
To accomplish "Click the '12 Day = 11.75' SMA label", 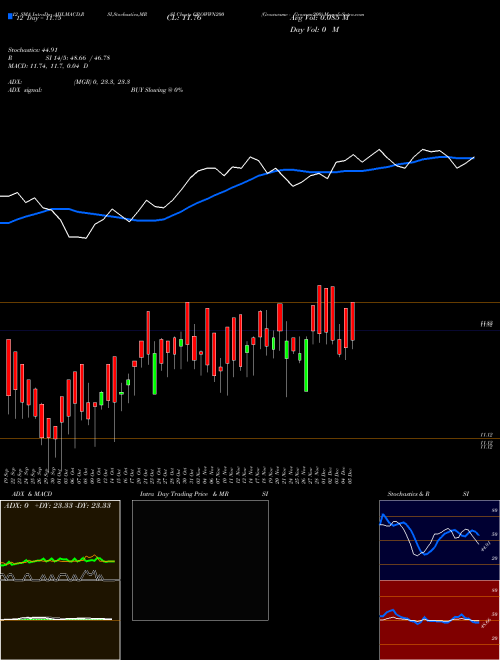I will (39, 19).
